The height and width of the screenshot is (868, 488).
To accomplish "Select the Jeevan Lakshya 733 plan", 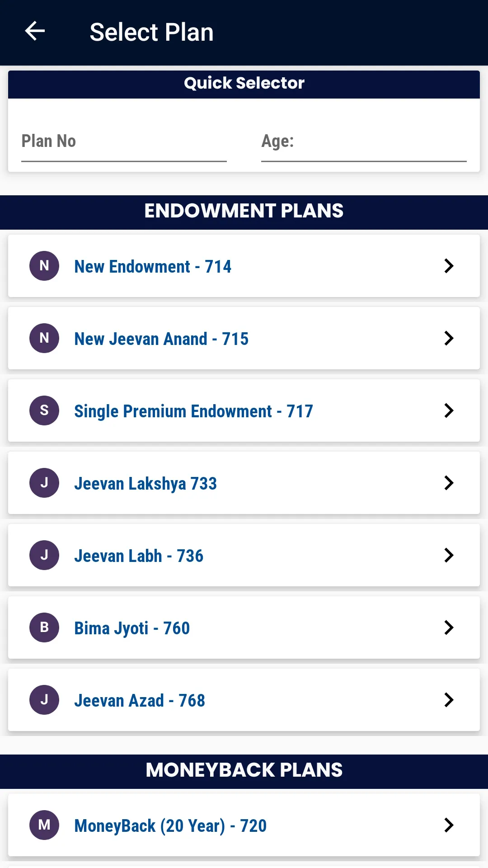I will (x=145, y=484).
